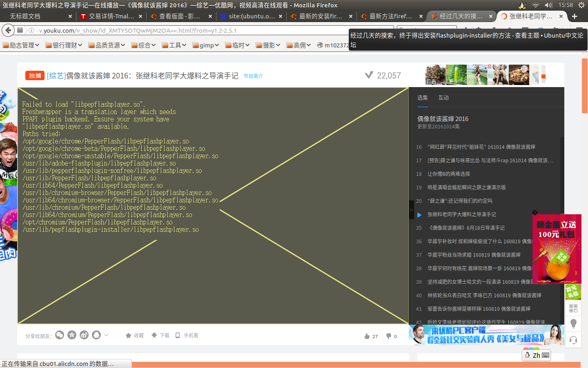
Task: Click 手机看 watch on phone button
Action: pos(187,335)
